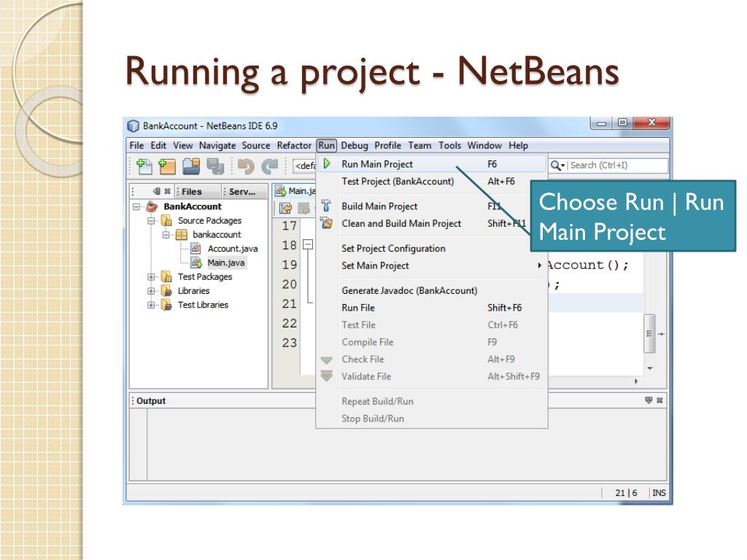Click the Save All toolbar icon
This screenshot has height=560, width=747.
215,166
